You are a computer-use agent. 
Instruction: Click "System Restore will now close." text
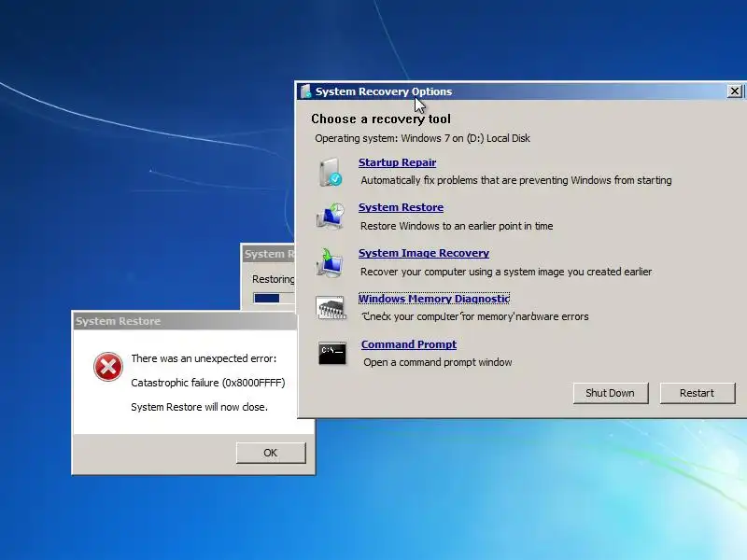click(199, 407)
